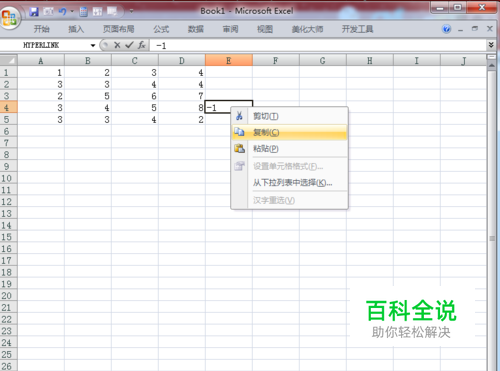Select row 1 header
500x371 pixels.
(9, 72)
